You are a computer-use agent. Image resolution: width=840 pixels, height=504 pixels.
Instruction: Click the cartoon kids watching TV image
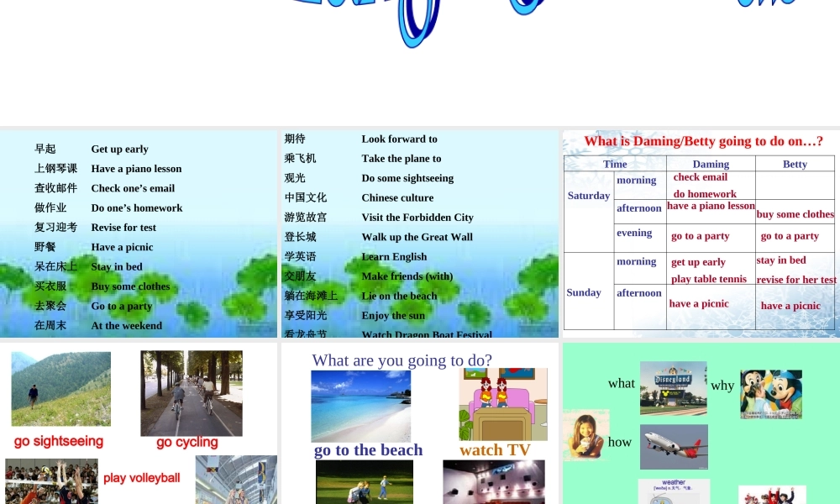coord(503,404)
